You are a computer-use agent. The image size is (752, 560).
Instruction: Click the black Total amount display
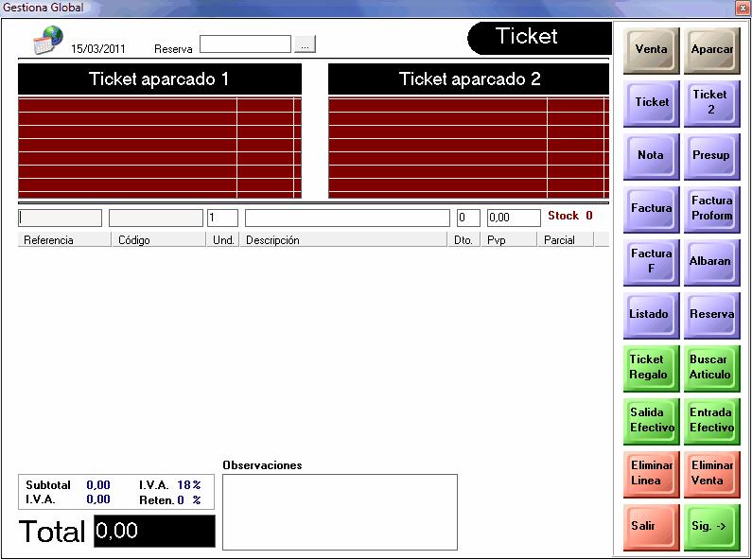coord(154,531)
